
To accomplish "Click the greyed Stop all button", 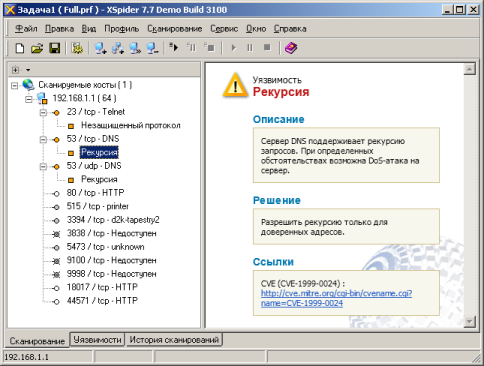I will point(267,48).
